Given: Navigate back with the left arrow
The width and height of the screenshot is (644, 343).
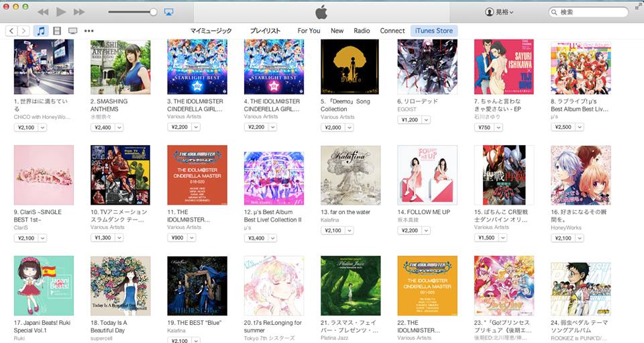Looking at the screenshot, I should [x=12, y=31].
